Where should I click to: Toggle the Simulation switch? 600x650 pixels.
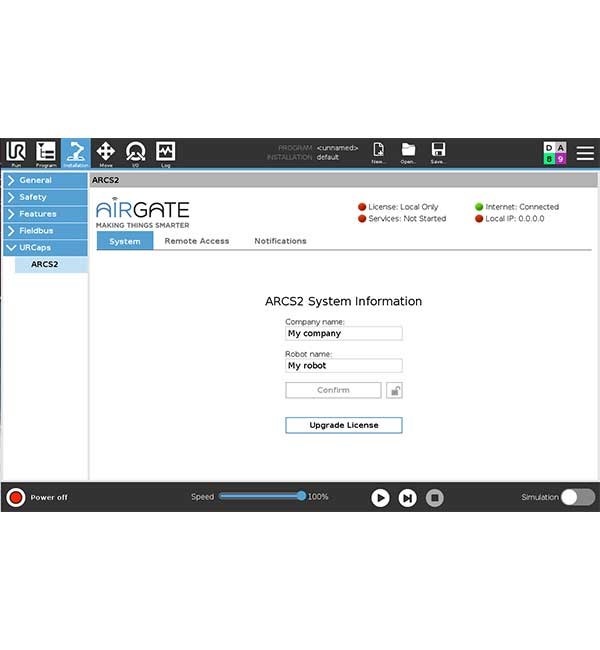pyautogui.click(x=578, y=497)
